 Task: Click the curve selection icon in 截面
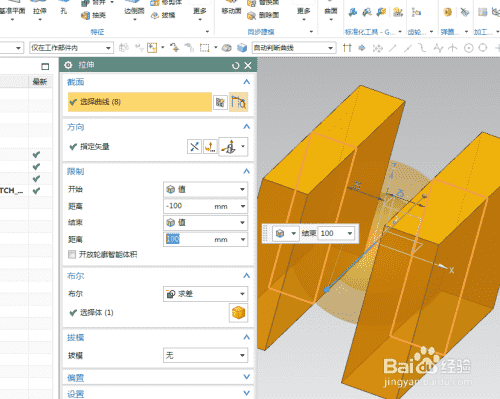coord(238,102)
